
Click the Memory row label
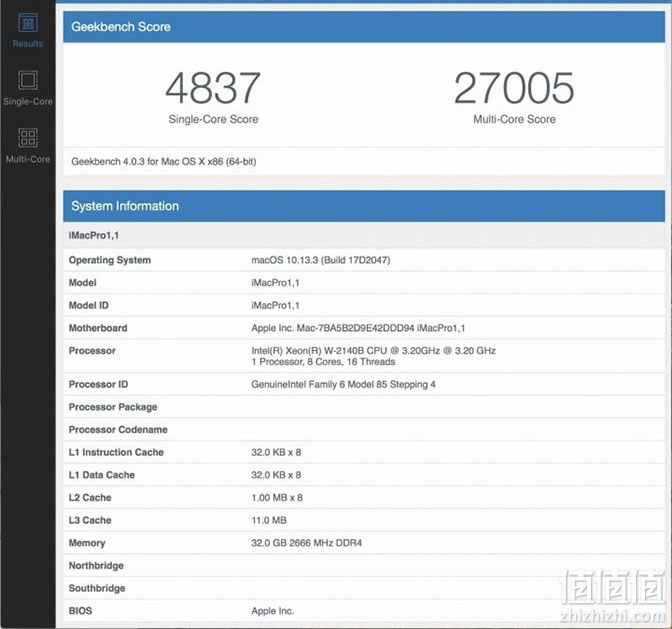click(87, 543)
